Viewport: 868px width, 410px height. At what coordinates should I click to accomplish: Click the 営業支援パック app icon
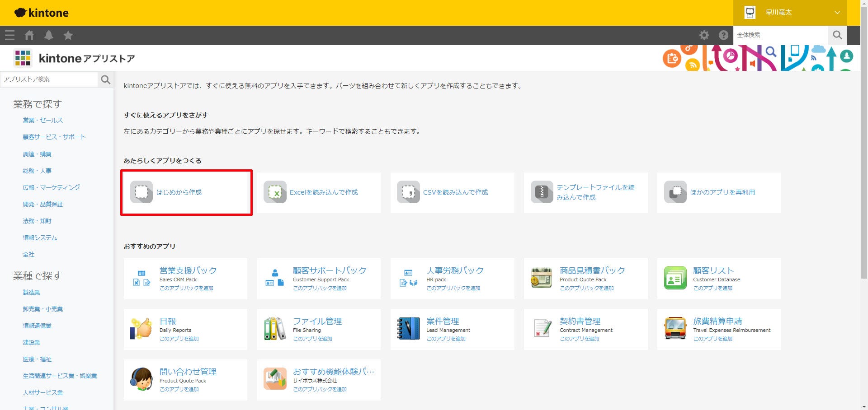(x=142, y=278)
